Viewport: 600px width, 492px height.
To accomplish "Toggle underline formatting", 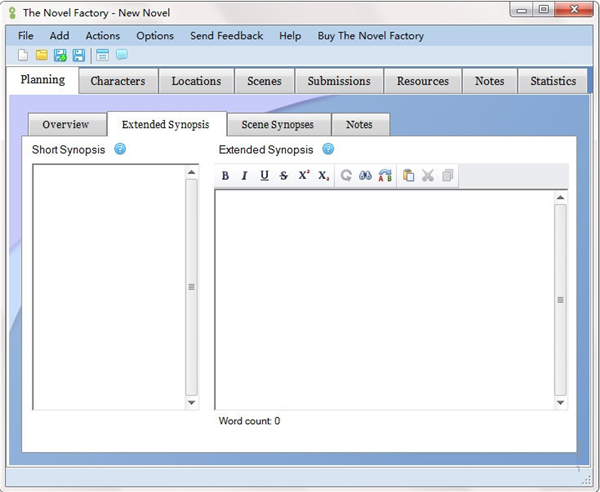I will [x=264, y=176].
